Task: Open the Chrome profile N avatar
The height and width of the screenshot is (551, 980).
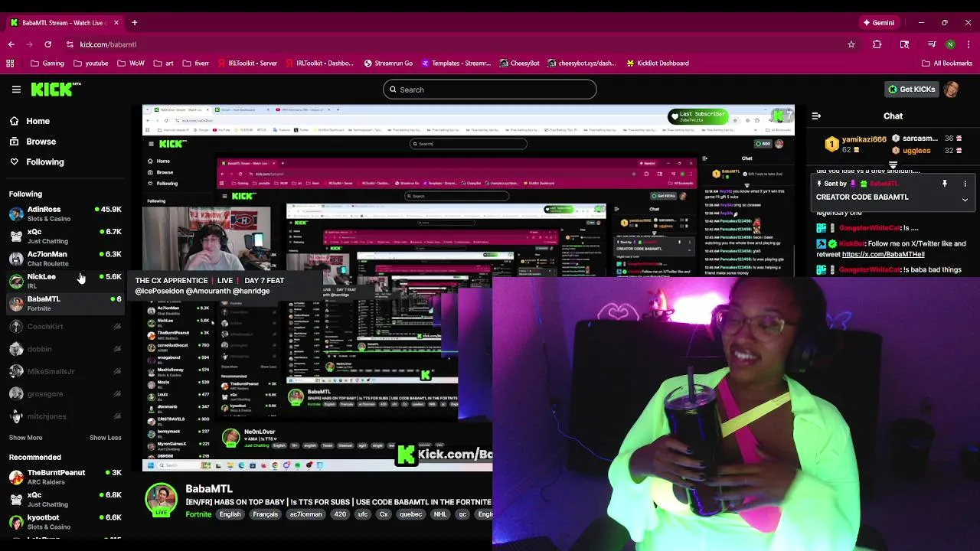Action: click(x=950, y=44)
